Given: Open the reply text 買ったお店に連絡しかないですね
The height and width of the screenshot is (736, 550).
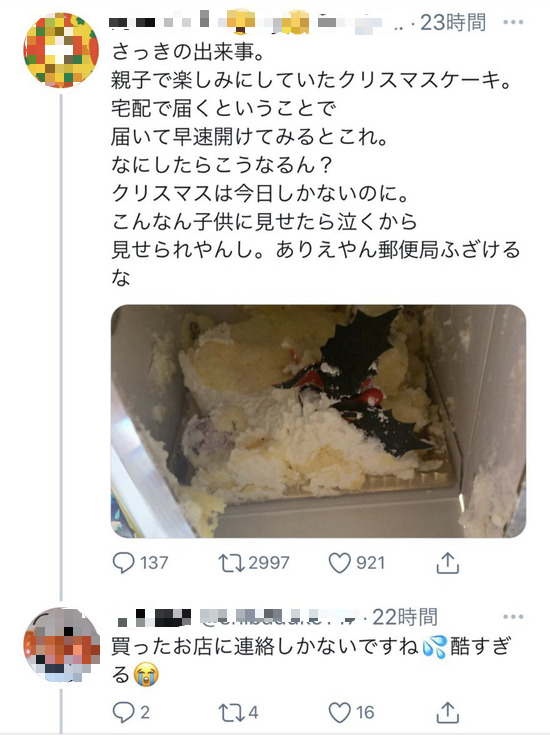Looking at the screenshot, I should pos(265,646).
